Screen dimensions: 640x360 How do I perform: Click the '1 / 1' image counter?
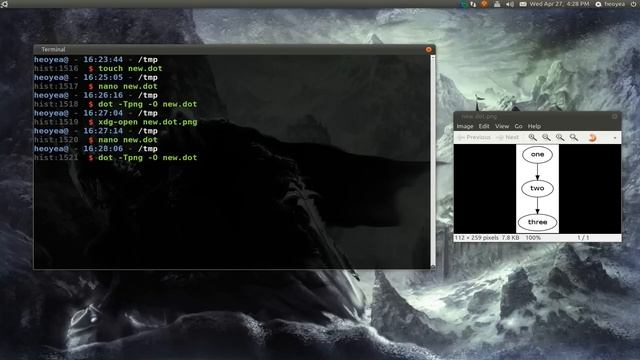[583, 238]
